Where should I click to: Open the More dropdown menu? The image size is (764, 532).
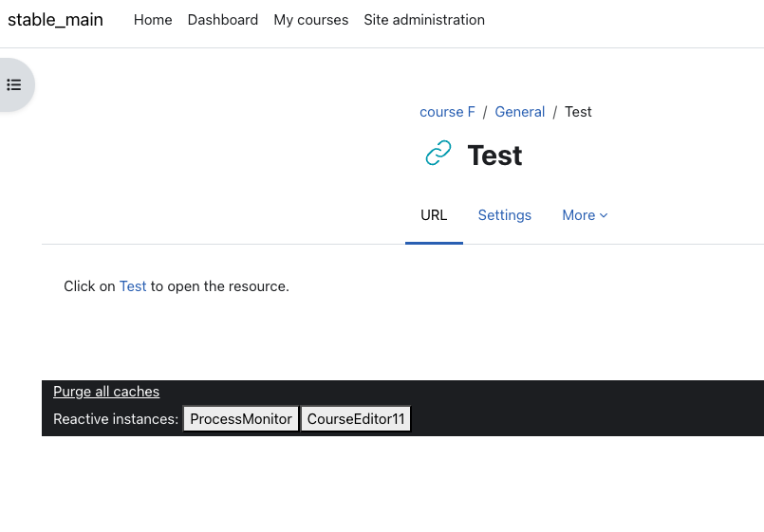(585, 215)
